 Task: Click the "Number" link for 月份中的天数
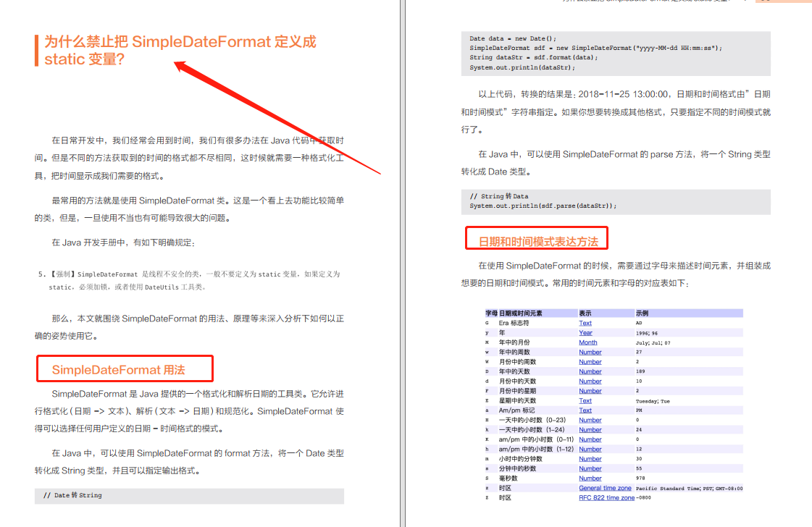[x=590, y=381]
